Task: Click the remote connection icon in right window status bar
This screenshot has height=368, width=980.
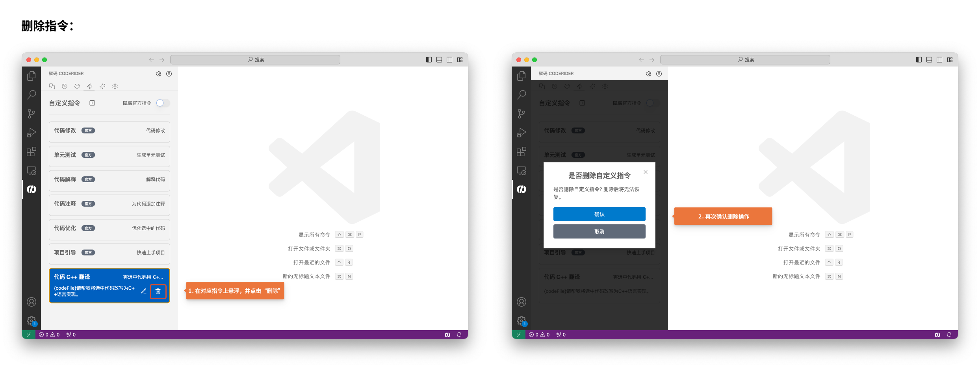Action: pos(519,335)
